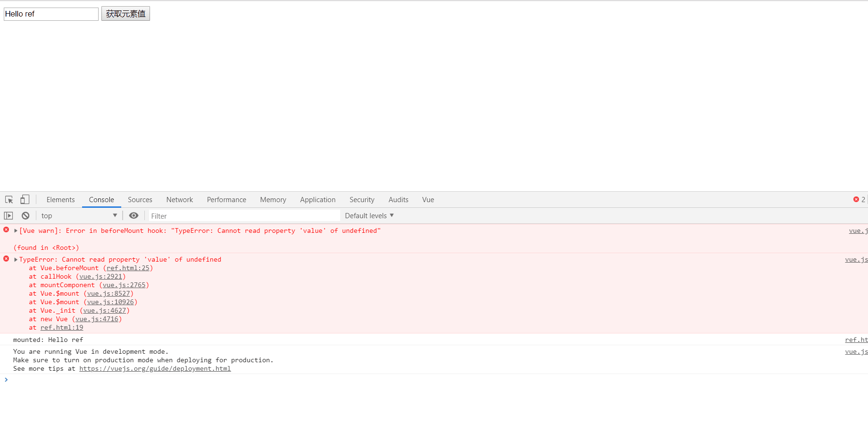Image resolution: width=868 pixels, height=426 pixels.
Task: Open source link for mounted log line
Action: click(x=856, y=340)
